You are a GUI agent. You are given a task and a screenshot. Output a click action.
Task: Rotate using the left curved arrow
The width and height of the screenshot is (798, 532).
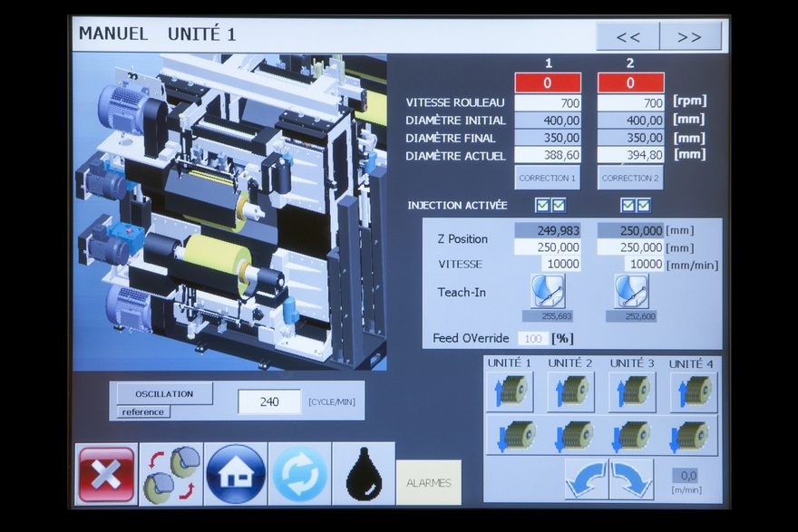click(586, 479)
